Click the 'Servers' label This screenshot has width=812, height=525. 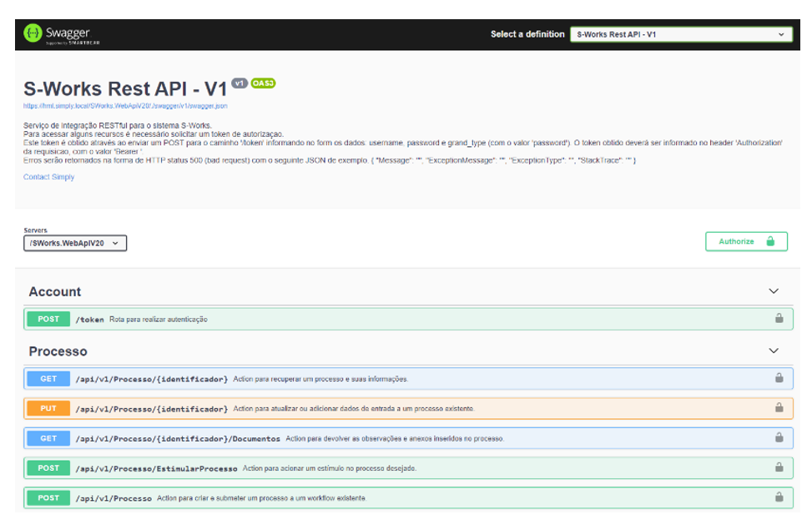point(35,230)
